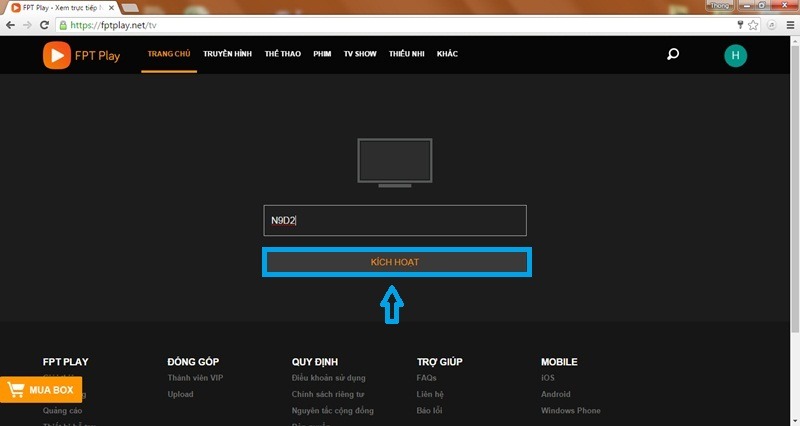This screenshot has height=426, width=800.
Task: Open the Thành viên VIP link
Action: 194,378
